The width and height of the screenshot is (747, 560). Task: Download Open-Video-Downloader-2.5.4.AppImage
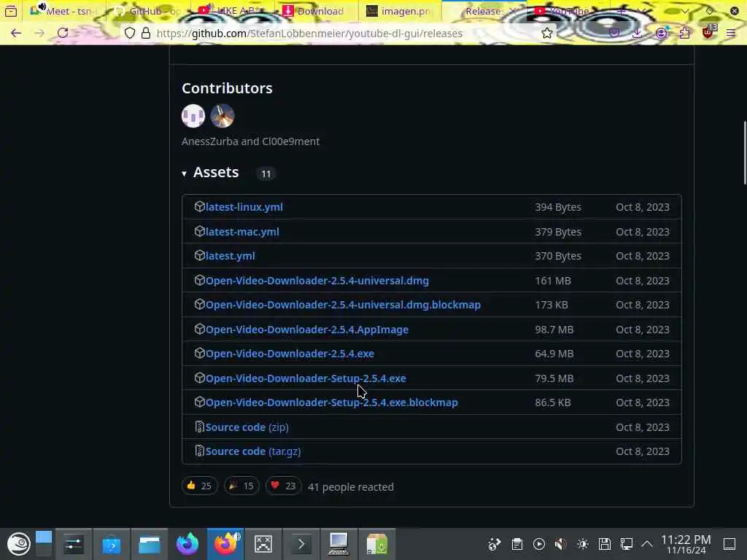coord(307,330)
